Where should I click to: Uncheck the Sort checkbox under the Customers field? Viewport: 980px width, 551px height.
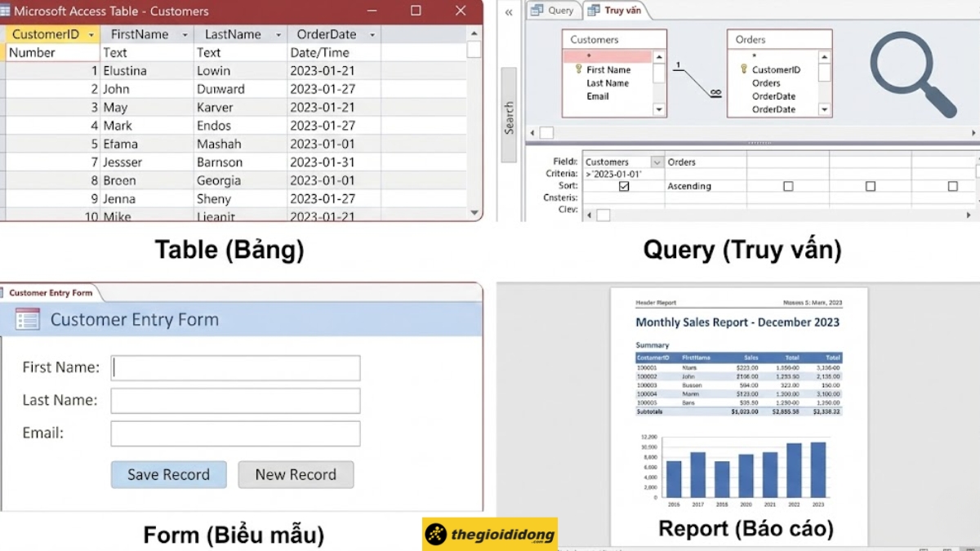tap(623, 186)
